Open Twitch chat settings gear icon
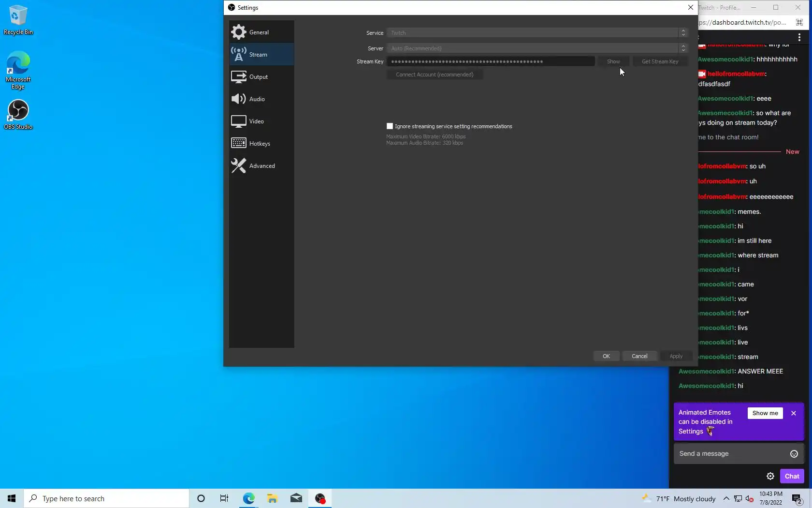Viewport: 812px width, 508px height. (770, 476)
